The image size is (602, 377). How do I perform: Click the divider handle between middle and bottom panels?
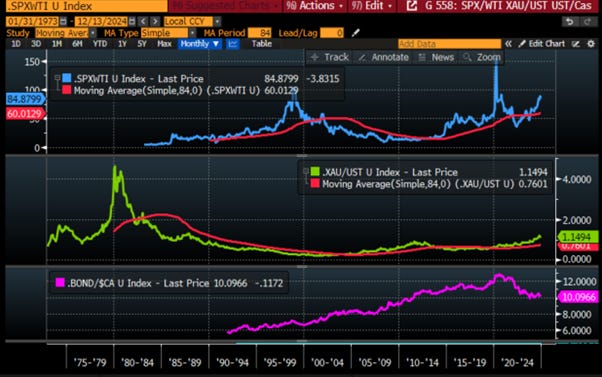[x=302, y=266]
